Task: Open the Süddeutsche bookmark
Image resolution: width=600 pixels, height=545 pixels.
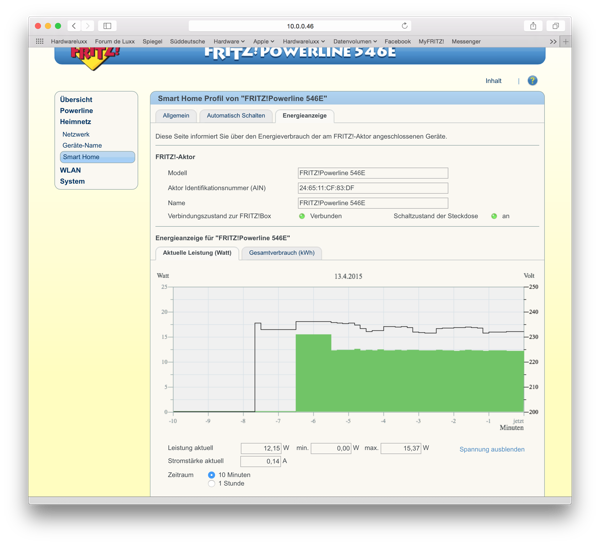Action: pos(188,41)
